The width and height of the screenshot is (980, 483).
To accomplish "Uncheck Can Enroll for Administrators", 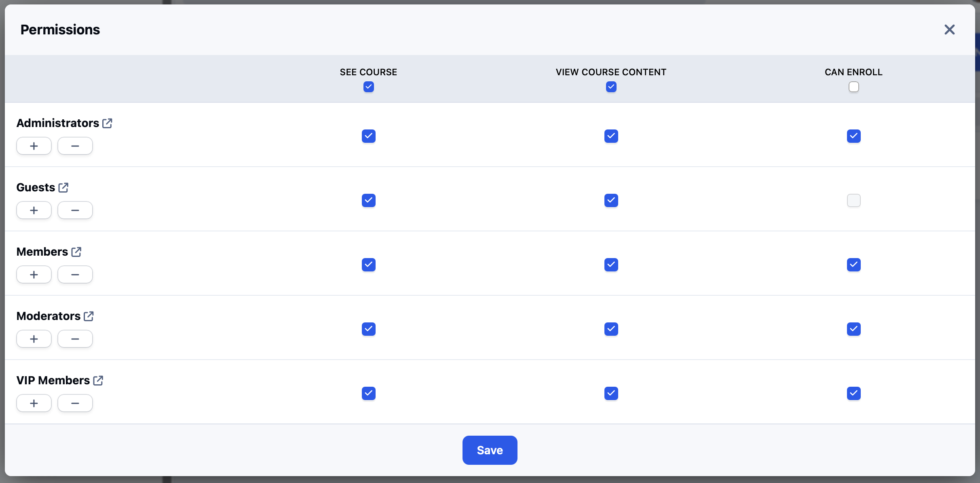I will pyautogui.click(x=854, y=136).
